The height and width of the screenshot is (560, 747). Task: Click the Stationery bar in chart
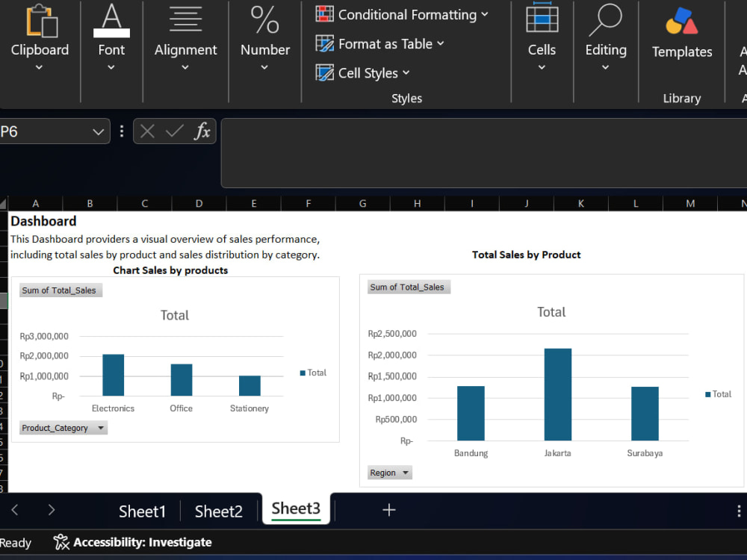(x=249, y=386)
